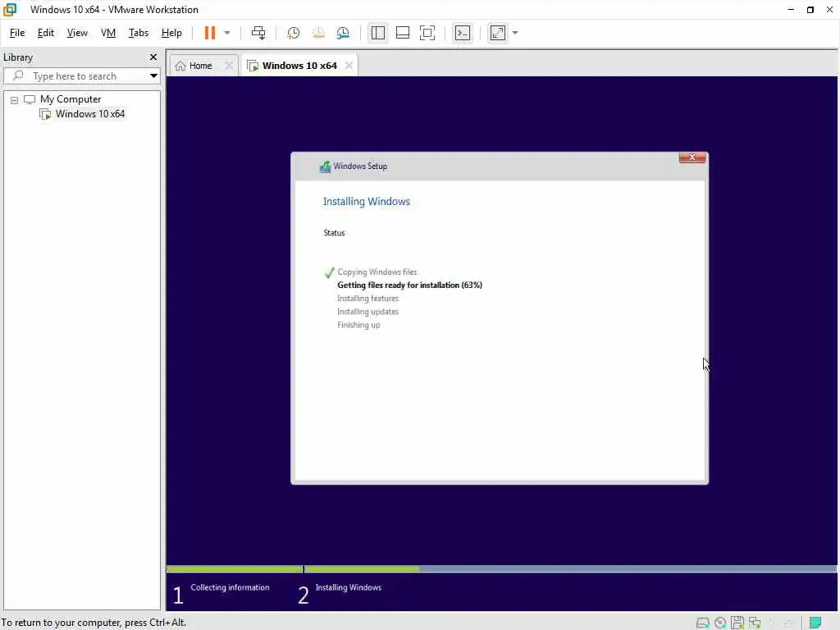
Task: Click the VMware Workstation title bar icon
Action: click(10, 9)
